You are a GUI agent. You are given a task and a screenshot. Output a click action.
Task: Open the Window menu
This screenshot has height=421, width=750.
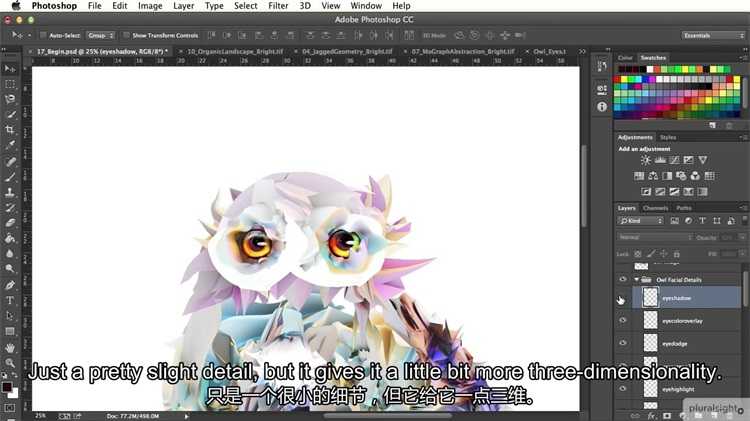coord(366,6)
